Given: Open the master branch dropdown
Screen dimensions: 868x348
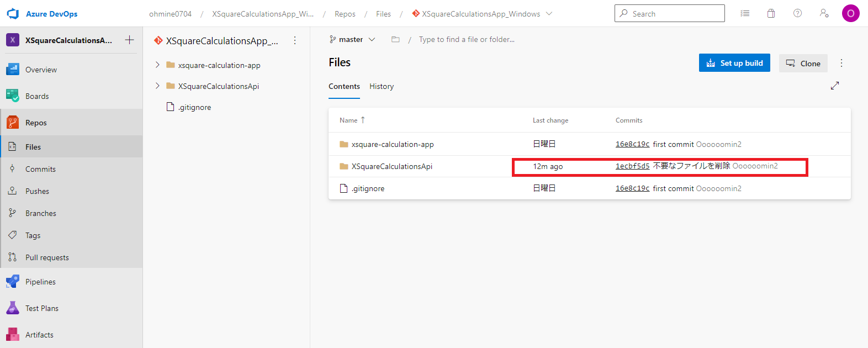Looking at the screenshot, I should pyautogui.click(x=352, y=39).
